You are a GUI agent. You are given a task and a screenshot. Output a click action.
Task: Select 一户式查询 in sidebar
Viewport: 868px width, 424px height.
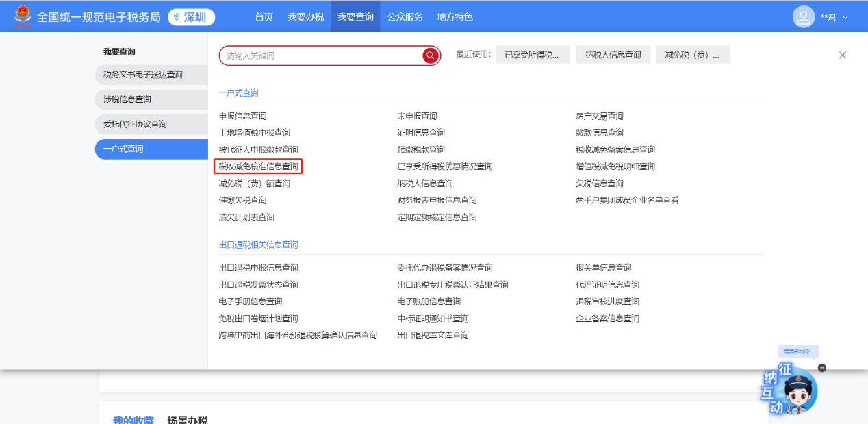point(151,149)
